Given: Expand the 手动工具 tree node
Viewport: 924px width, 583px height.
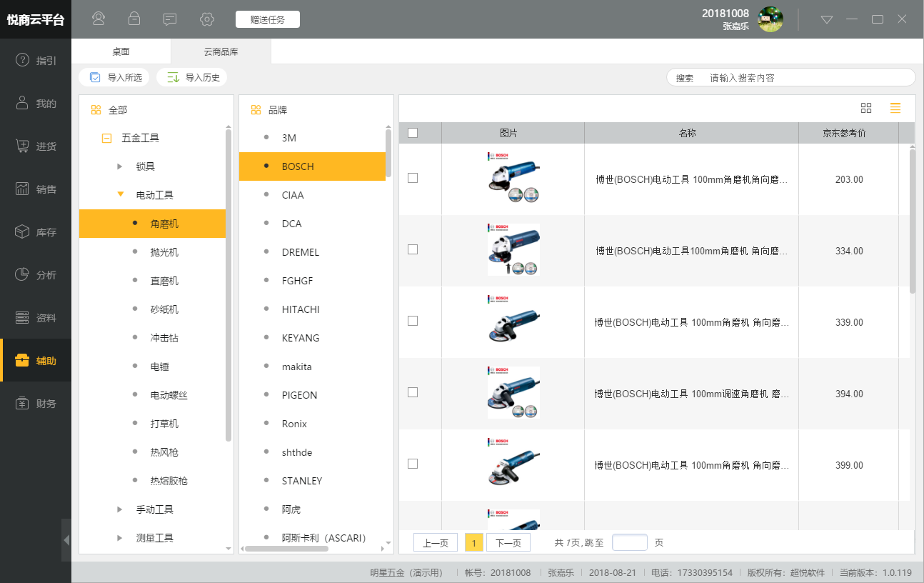Looking at the screenshot, I should (x=120, y=509).
